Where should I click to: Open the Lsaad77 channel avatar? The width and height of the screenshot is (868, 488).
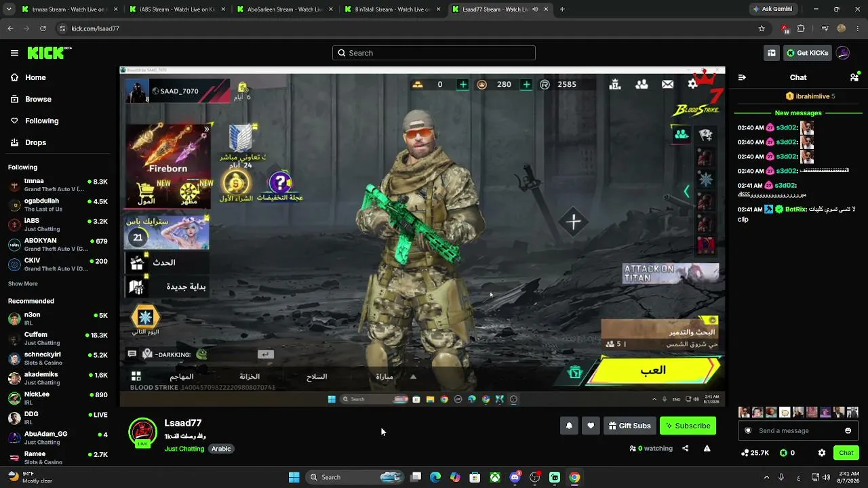click(142, 432)
